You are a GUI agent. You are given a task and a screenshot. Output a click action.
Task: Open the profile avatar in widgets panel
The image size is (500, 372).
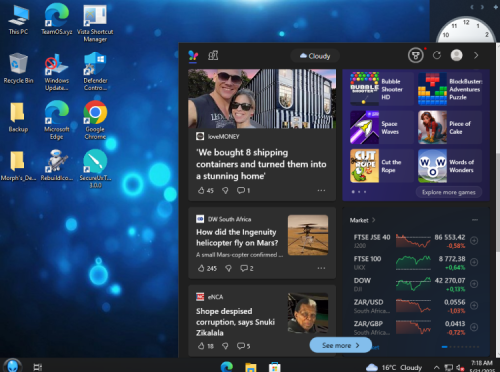point(456,55)
